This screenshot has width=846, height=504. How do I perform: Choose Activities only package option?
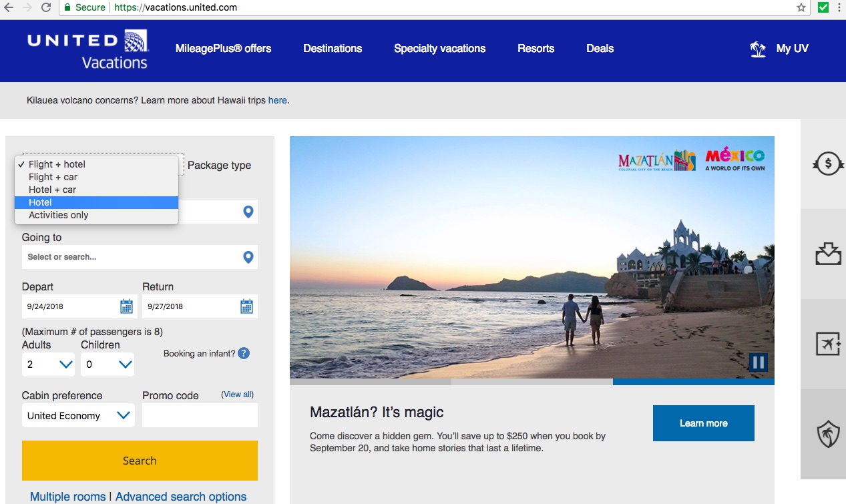click(x=96, y=215)
